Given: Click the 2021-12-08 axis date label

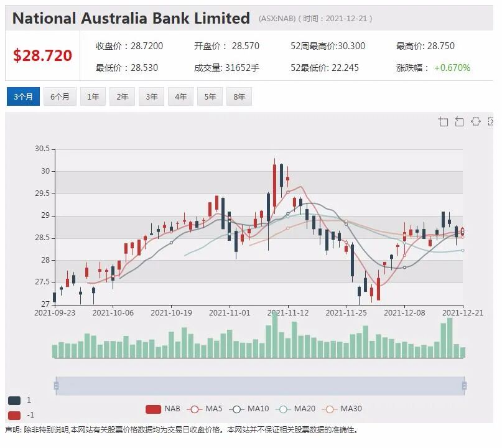Looking at the screenshot, I should (404, 313).
